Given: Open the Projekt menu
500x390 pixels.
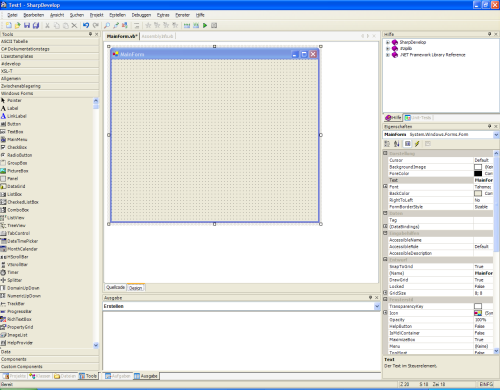Looking at the screenshot, I should pos(97,15).
